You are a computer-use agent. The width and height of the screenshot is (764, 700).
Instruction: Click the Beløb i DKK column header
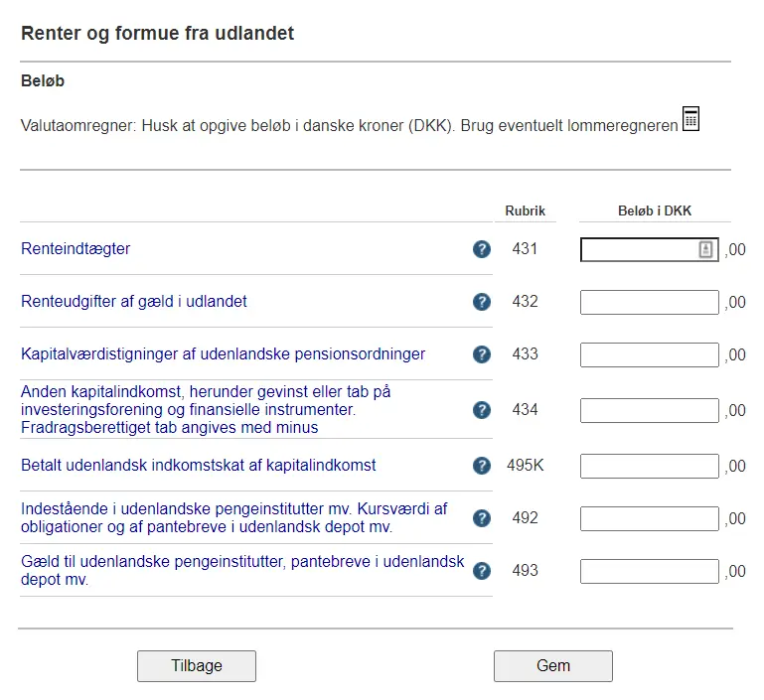tap(655, 210)
